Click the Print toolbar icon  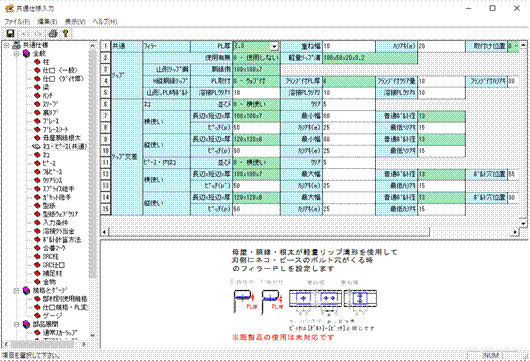[53, 33]
